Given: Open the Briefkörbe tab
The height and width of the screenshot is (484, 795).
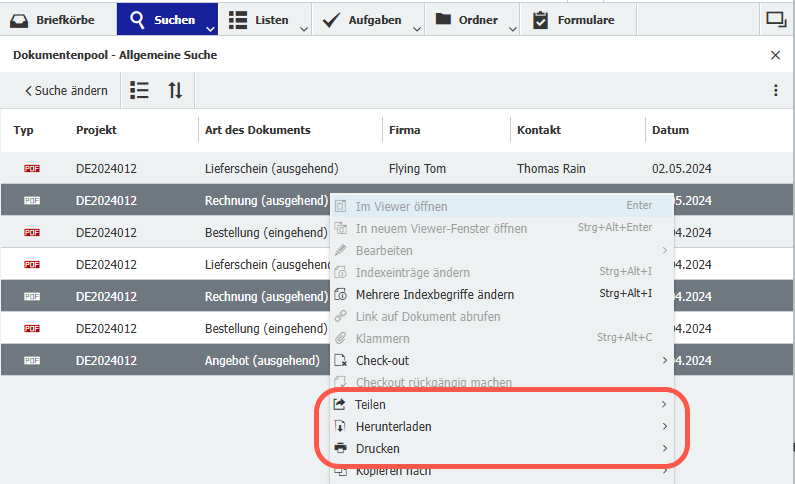Looking at the screenshot, I should click(58, 20).
